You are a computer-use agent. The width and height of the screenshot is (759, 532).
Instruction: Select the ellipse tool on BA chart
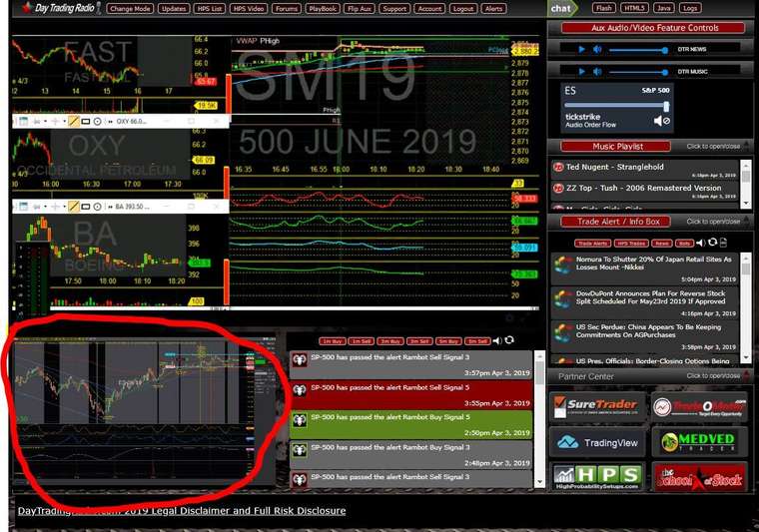tap(98, 207)
